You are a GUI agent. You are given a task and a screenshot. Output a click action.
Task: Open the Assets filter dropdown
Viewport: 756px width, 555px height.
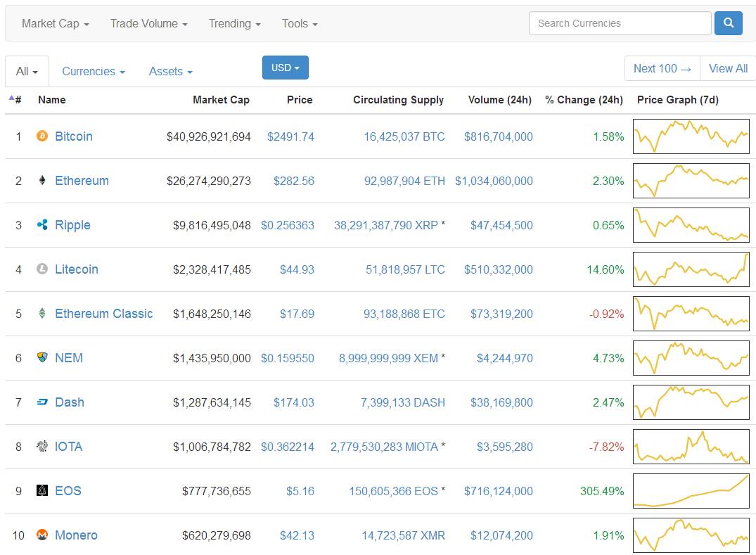pos(171,71)
